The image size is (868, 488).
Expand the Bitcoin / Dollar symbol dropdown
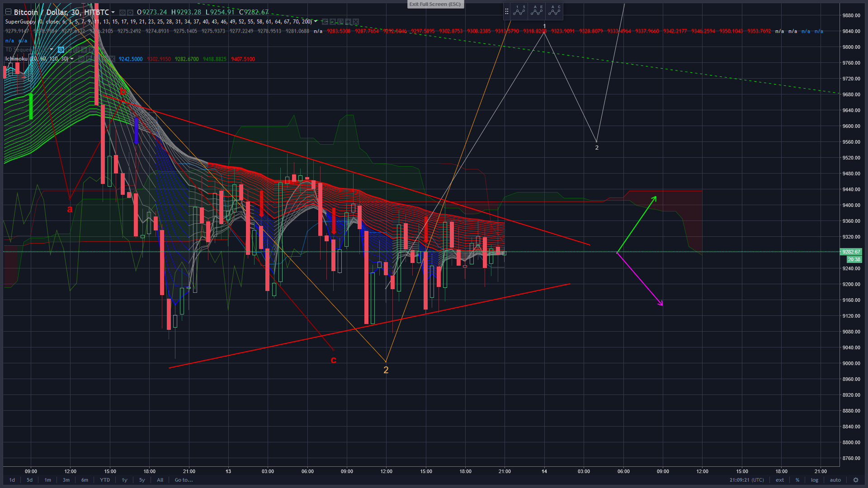point(113,12)
